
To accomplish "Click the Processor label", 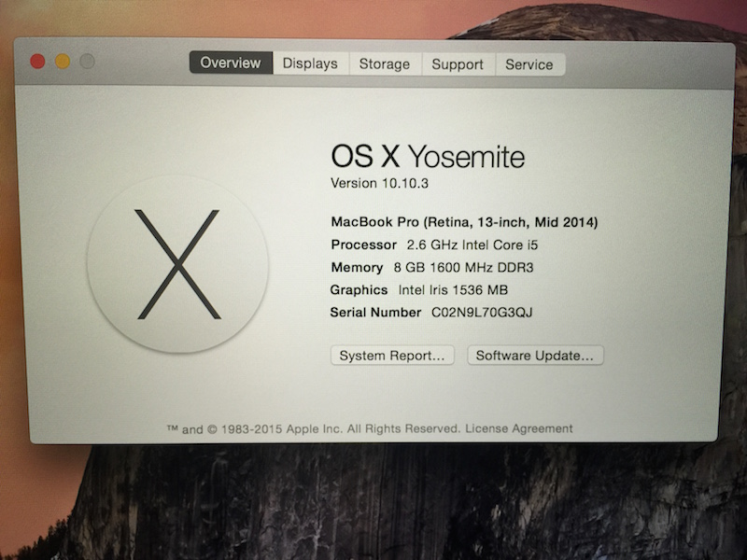I will point(364,245).
